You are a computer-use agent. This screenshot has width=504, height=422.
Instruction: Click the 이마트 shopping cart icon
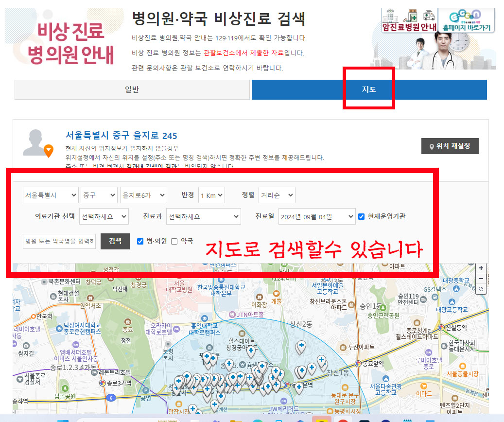coord(424,386)
